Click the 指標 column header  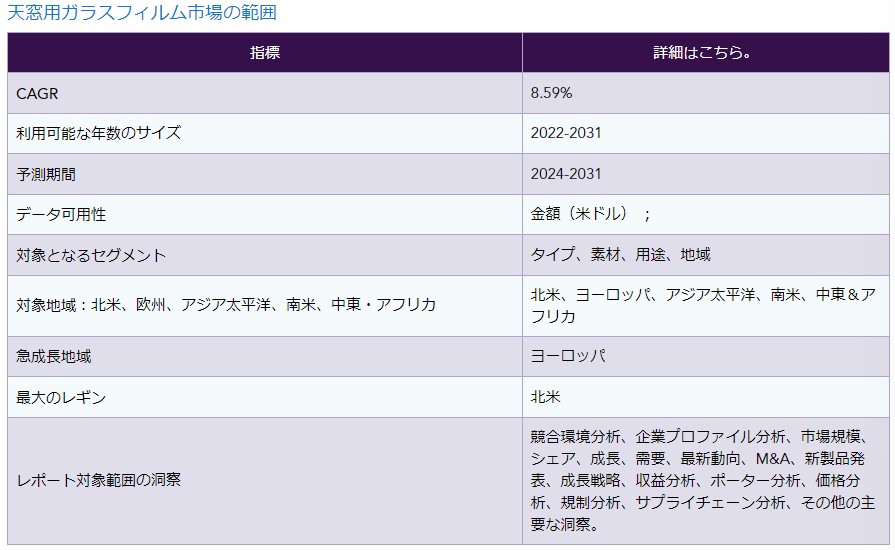coord(265,53)
